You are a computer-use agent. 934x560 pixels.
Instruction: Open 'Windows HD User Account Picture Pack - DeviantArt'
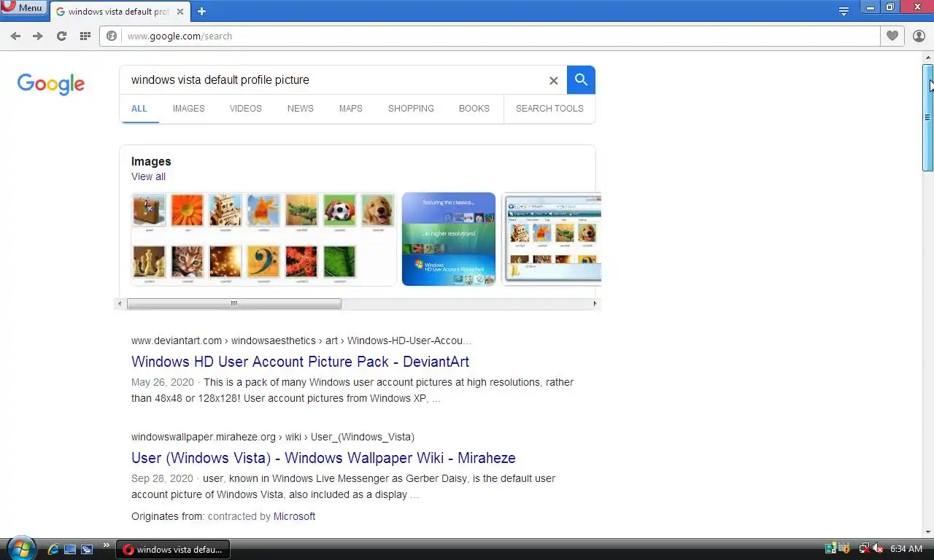(300, 362)
